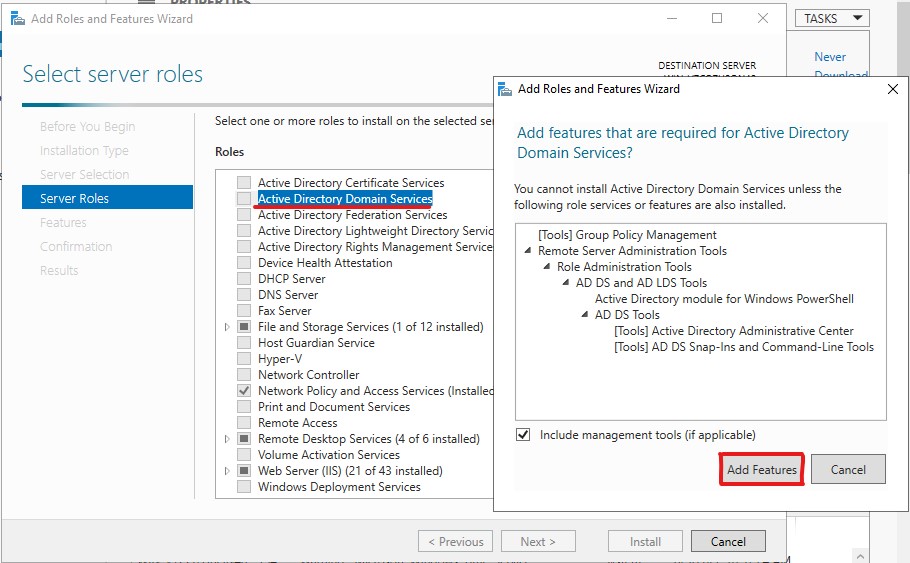Minimize the main wizard window

(x=672, y=18)
